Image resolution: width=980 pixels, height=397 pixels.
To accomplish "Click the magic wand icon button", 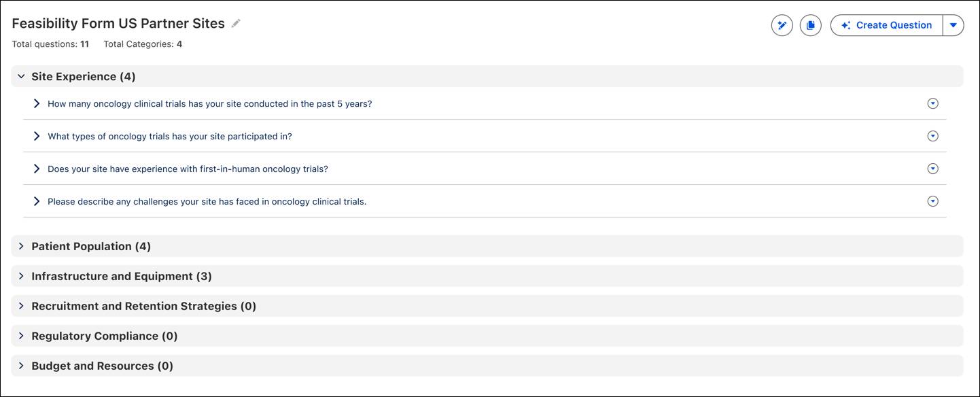I will coord(782,25).
